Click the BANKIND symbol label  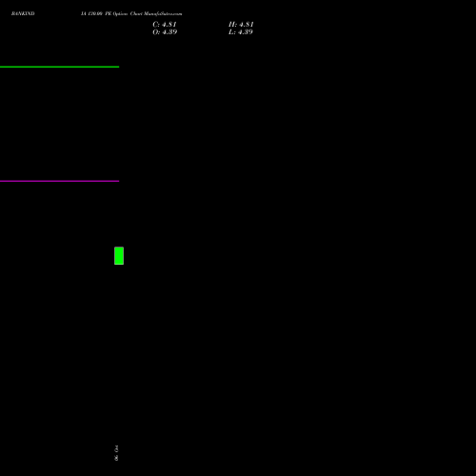[23, 13]
